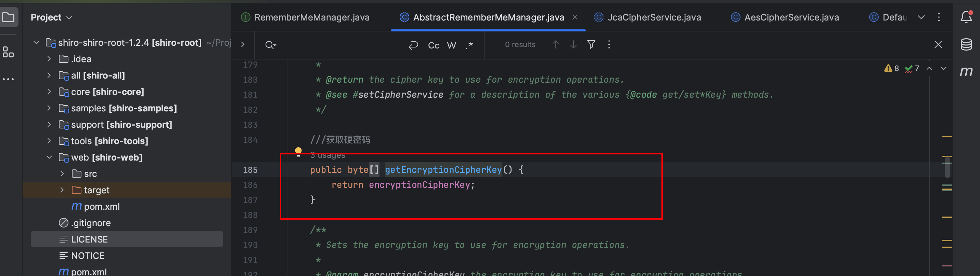Expand the src folder
Image resolution: width=980 pixels, height=276 pixels.
(62, 174)
